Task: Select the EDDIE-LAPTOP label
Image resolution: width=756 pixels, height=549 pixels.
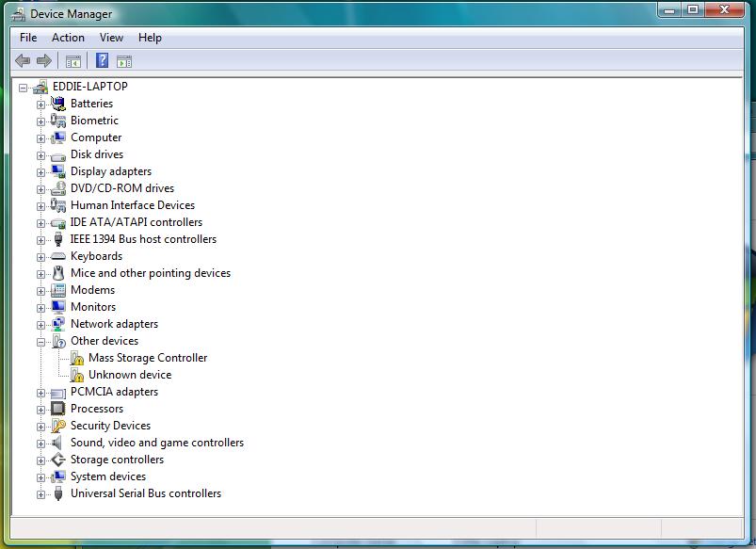Action: 90,87
